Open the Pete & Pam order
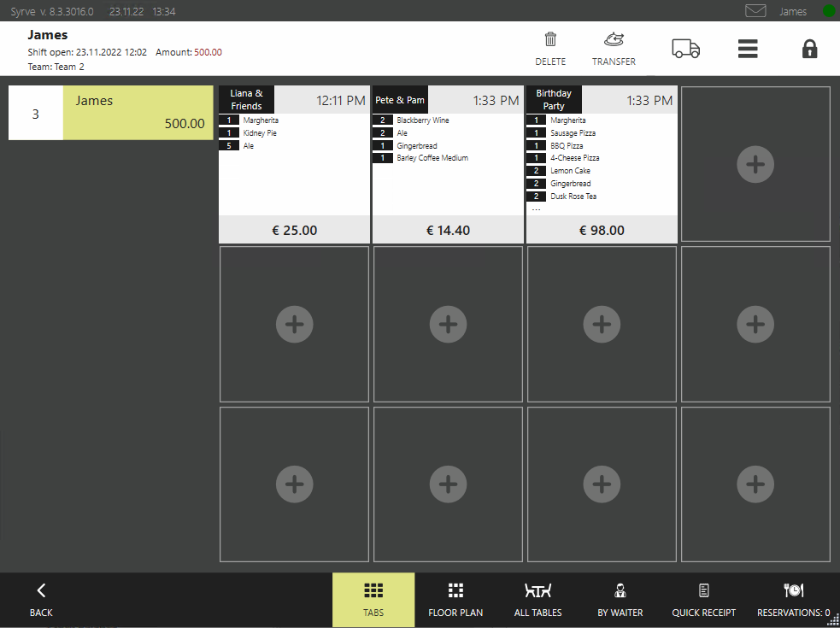840x628 pixels. 448,164
